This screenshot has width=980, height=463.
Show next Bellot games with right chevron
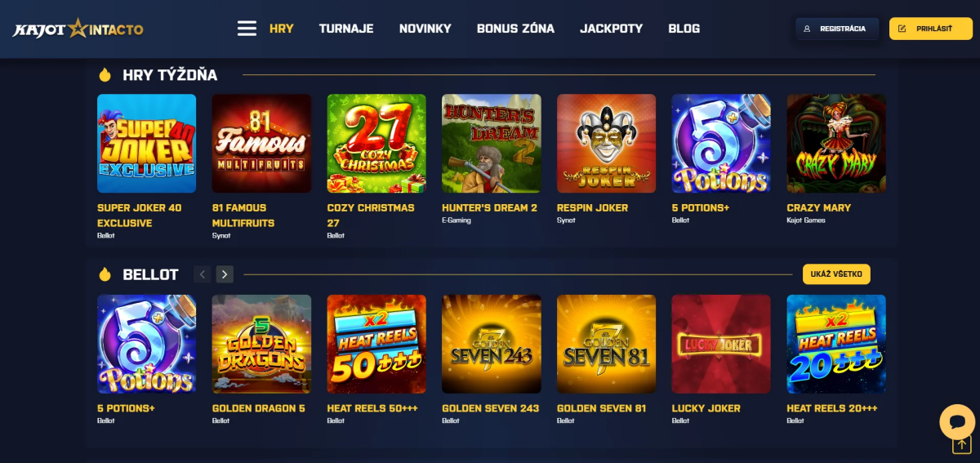pos(225,274)
